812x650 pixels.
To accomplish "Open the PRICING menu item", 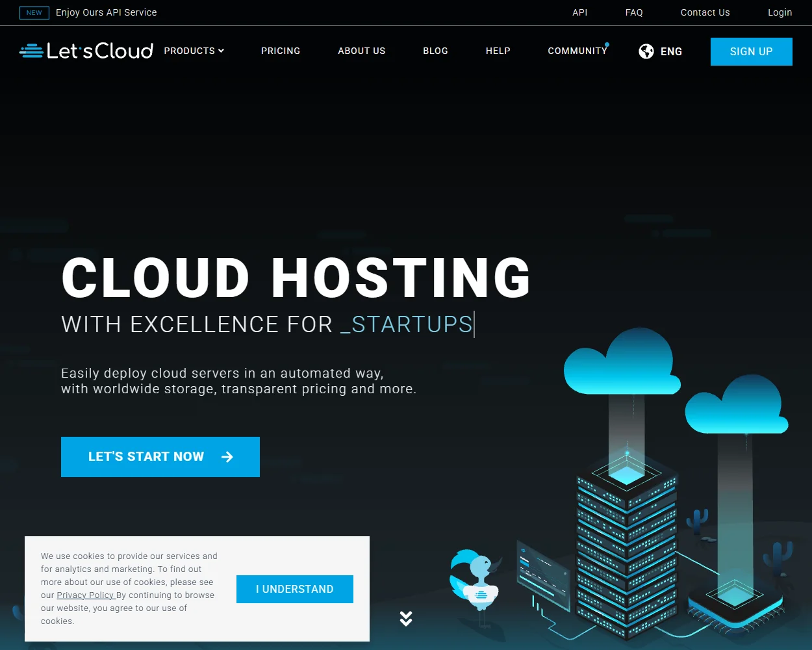I will 281,51.
